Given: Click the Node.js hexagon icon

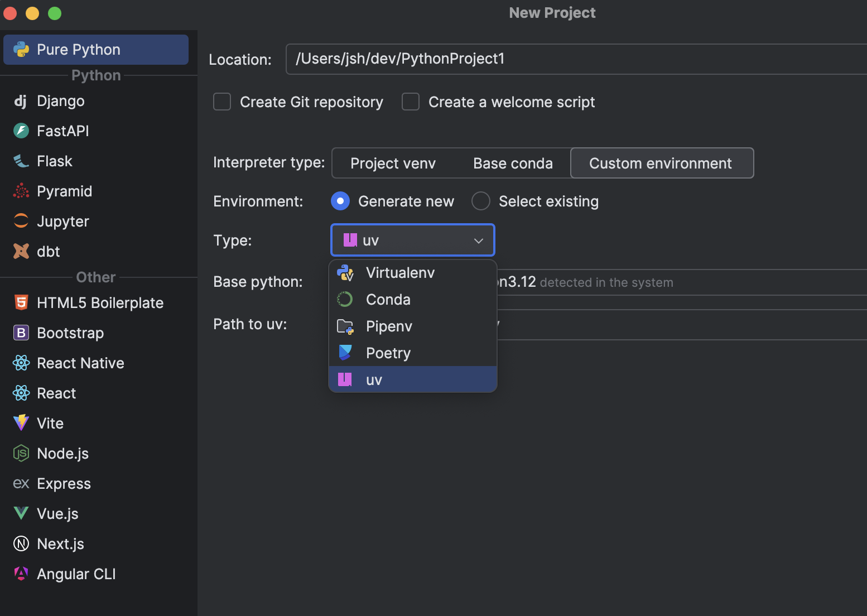Looking at the screenshot, I should point(21,454).
